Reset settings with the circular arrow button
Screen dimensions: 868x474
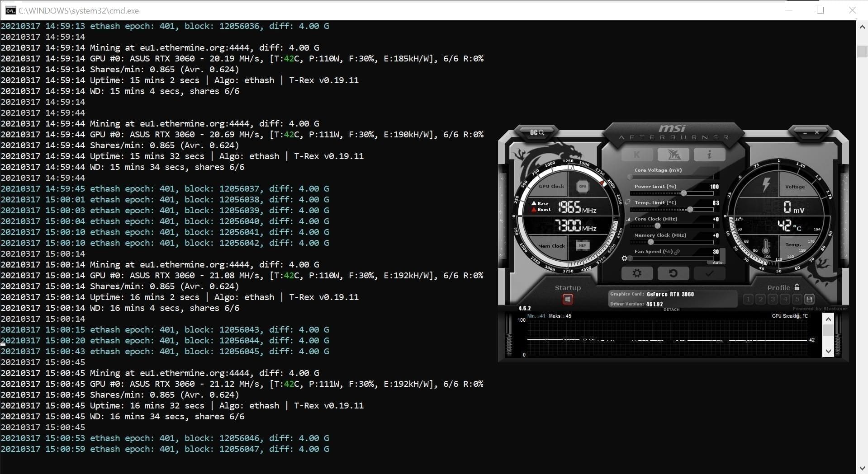click(x=673, y=273)
